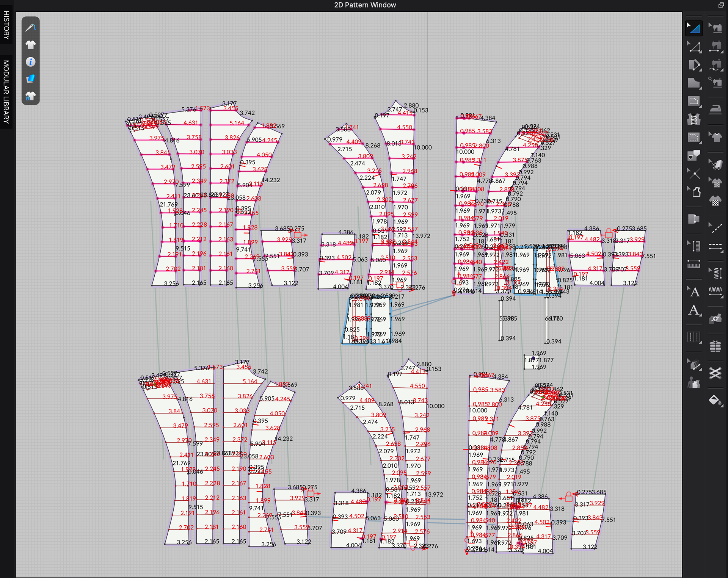
Task: Click the 2D Pattern Window title
Action: point(365,5)
